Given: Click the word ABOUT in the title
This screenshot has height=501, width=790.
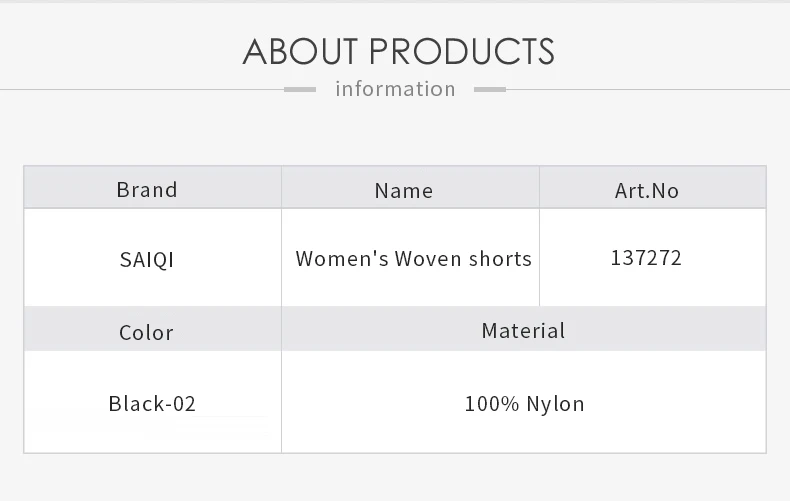Looking at the screenshot, I should pos(300,51).
